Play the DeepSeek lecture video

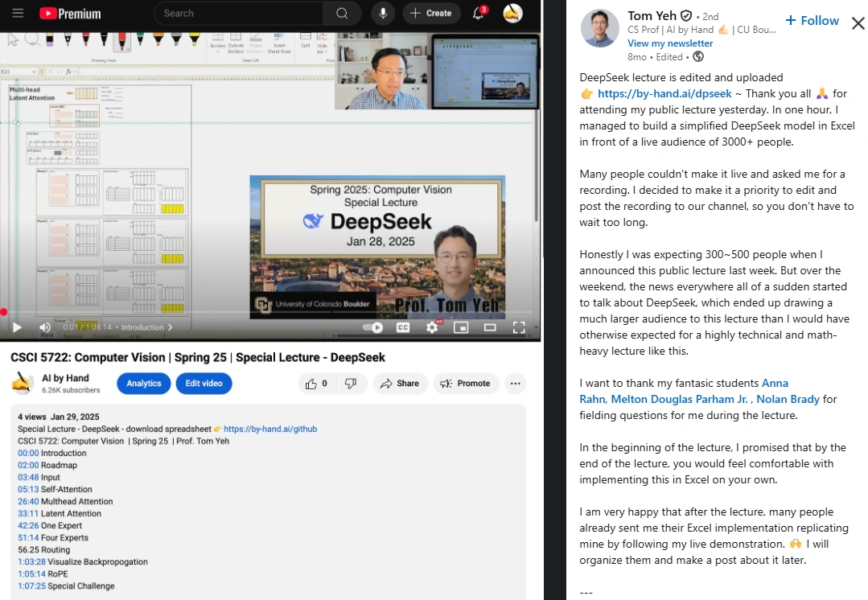(x=17, y=327)
